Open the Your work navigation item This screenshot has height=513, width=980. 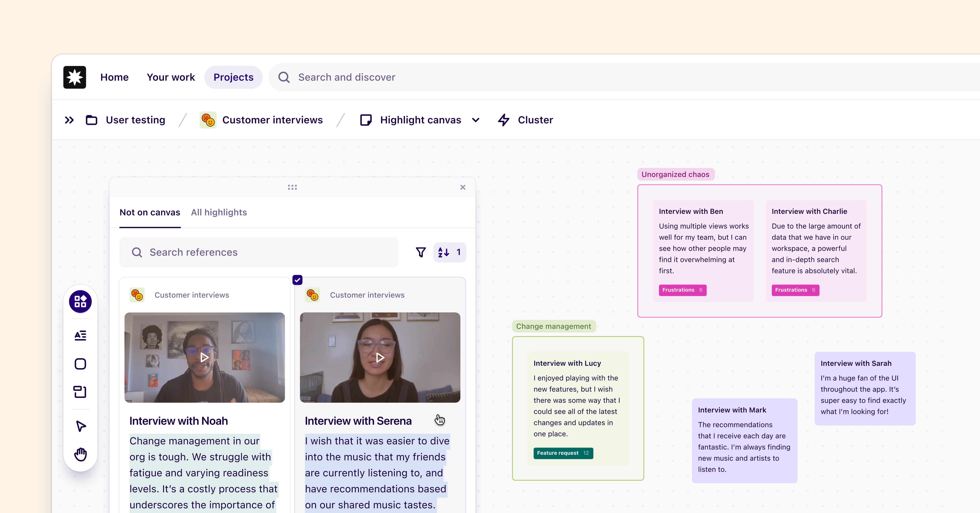point(171,77)
